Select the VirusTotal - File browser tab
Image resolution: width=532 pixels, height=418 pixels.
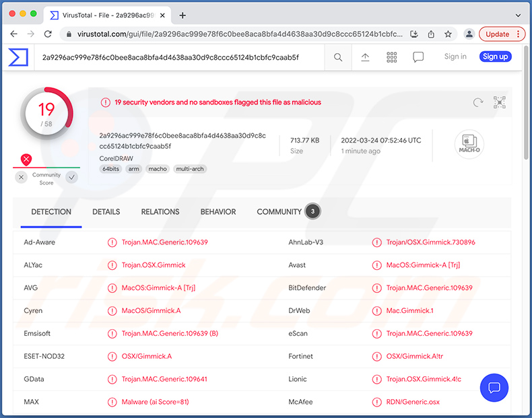point(108,15)
